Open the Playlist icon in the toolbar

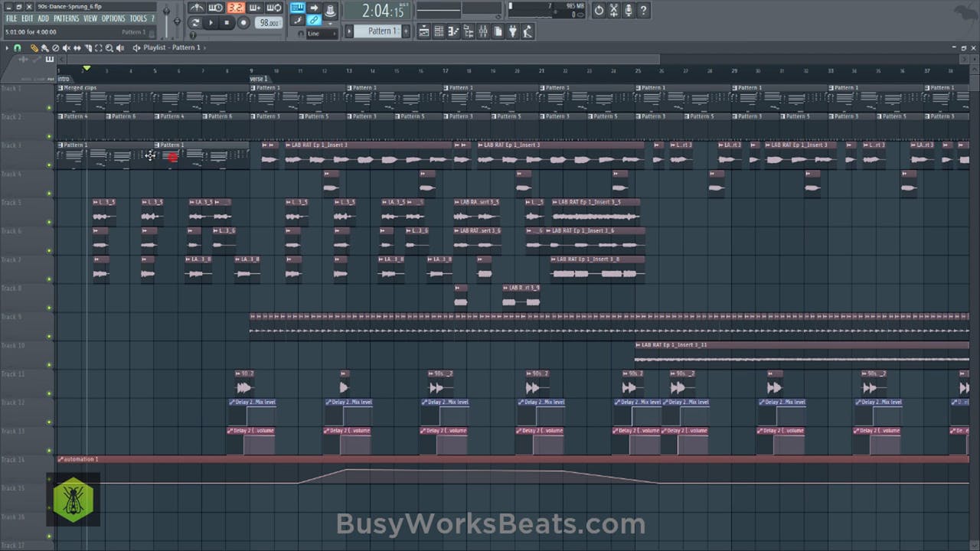coord(424,31)
